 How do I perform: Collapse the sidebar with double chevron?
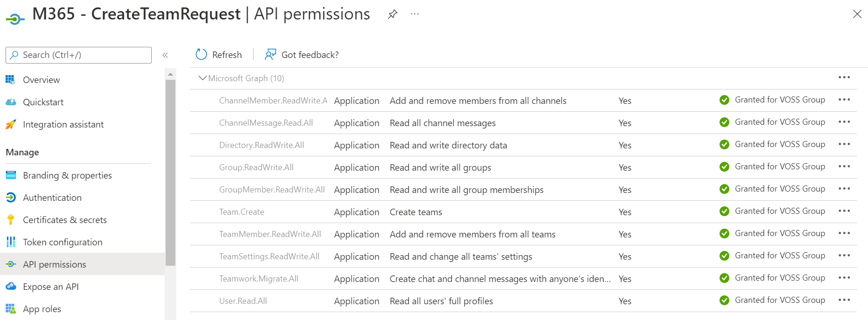[165, 55]
